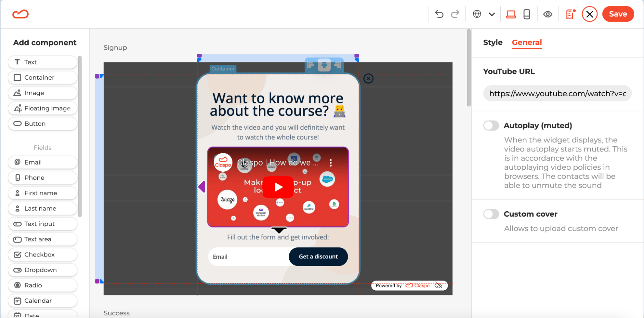This screenshot has height=318, width=644.
Task: Select the center alignment icon above the container
Action: tap(324, 65)
